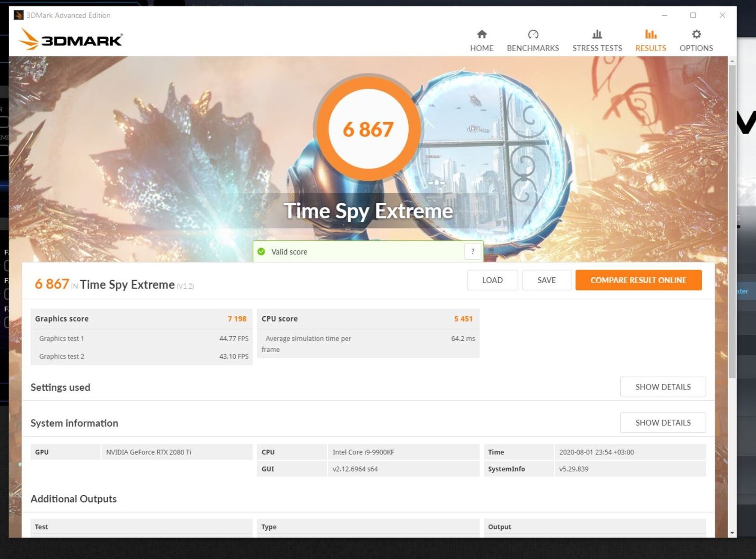The width and height of the screenshot is (756, 559).
Task: Click the Graphics score value 7 198
Action: (x=237, y=319)
